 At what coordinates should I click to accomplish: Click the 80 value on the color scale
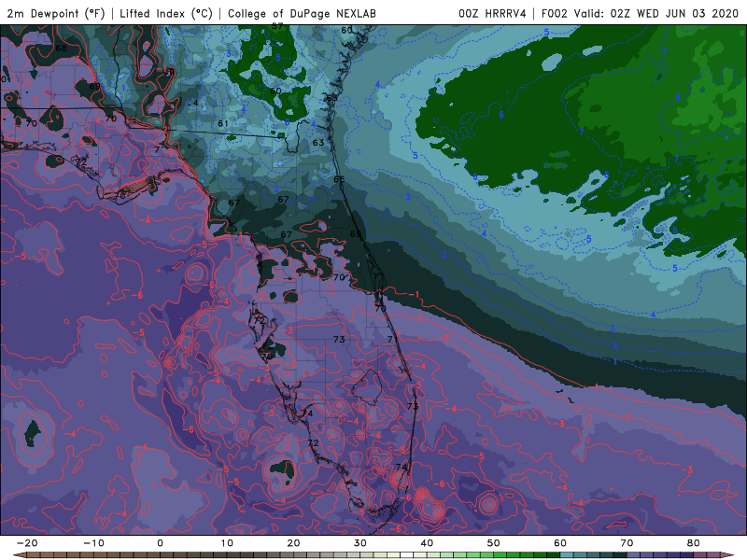point(694,543)
